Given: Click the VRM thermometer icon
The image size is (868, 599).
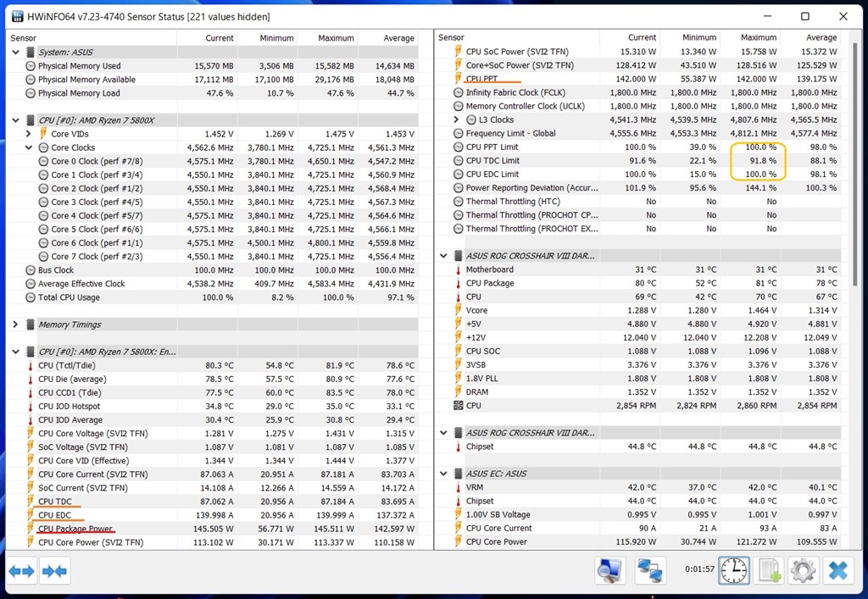Looking at the screenshot, I should pos(459,487).
